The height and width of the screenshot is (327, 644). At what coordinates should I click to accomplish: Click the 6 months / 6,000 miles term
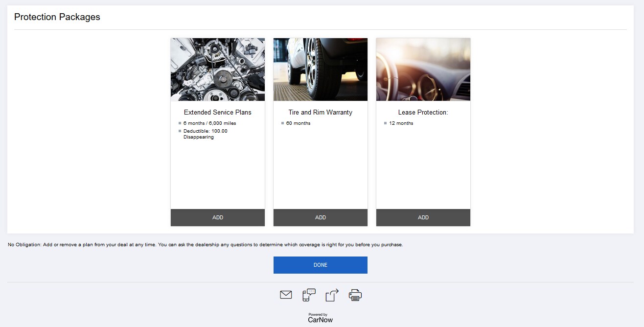(209, 123)
